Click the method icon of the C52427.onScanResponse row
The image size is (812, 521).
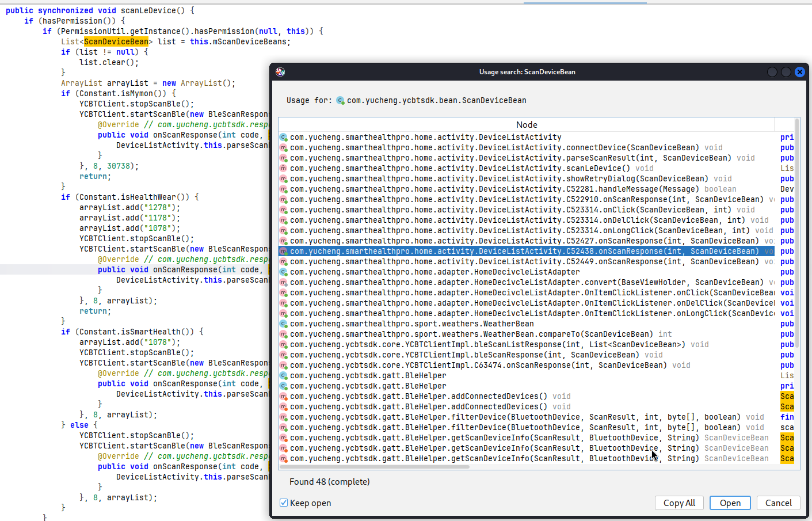(284, 241)
